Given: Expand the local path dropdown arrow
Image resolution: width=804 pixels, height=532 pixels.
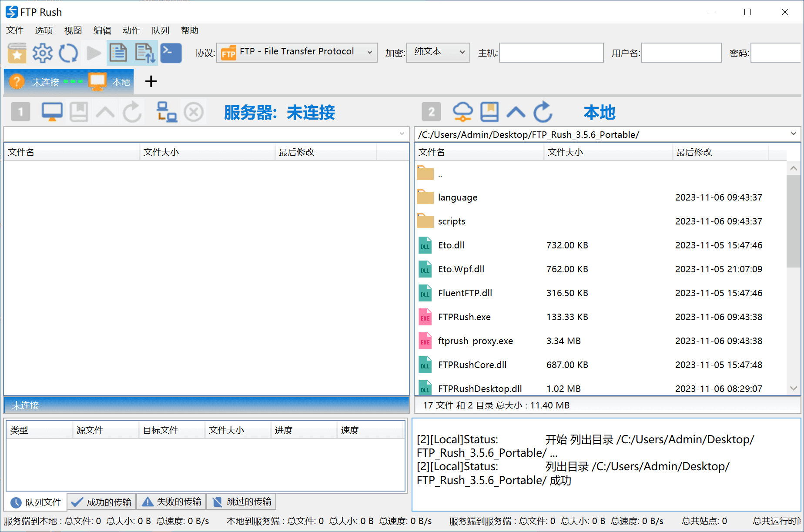Looking at the screenshot, I should (793, 134).
